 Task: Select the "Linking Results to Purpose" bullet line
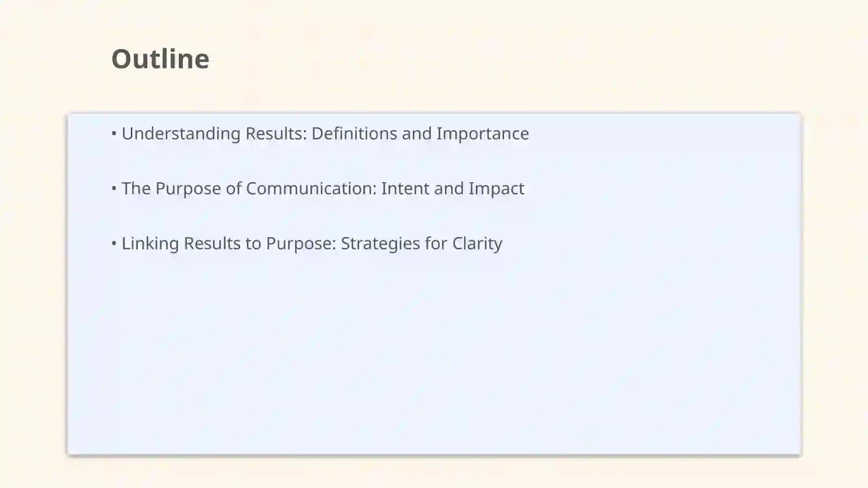point(307,243)
